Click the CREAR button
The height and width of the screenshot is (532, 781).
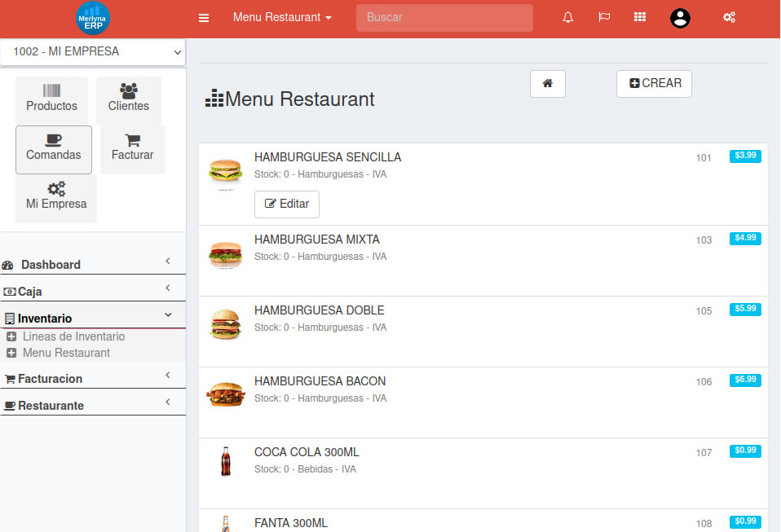click(x=654, y=83)
